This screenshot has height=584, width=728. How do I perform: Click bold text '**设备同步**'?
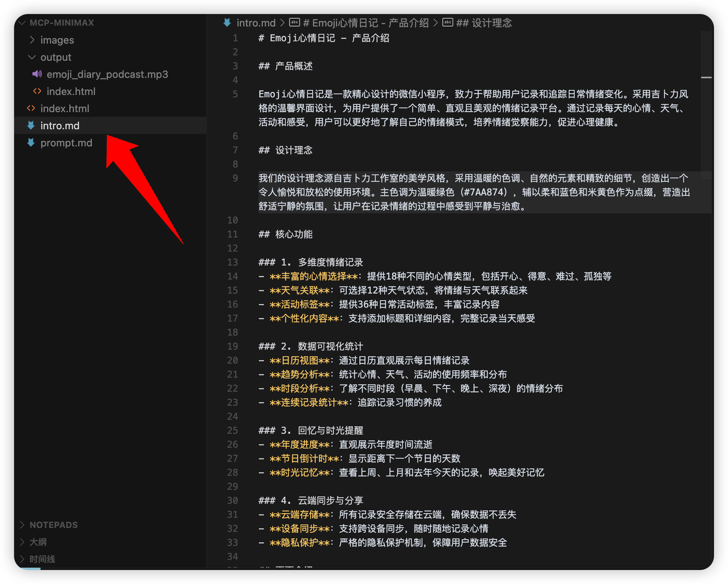click(299, 529)
